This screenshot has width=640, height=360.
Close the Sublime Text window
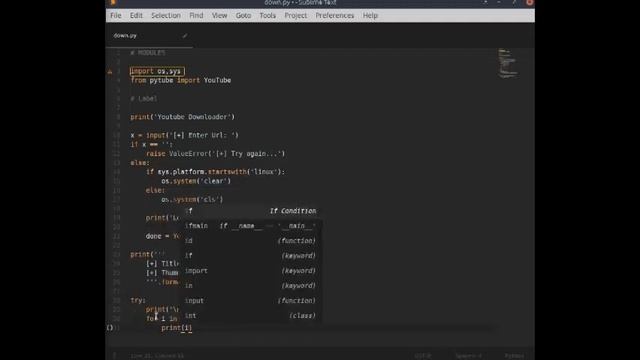point(529,2)
